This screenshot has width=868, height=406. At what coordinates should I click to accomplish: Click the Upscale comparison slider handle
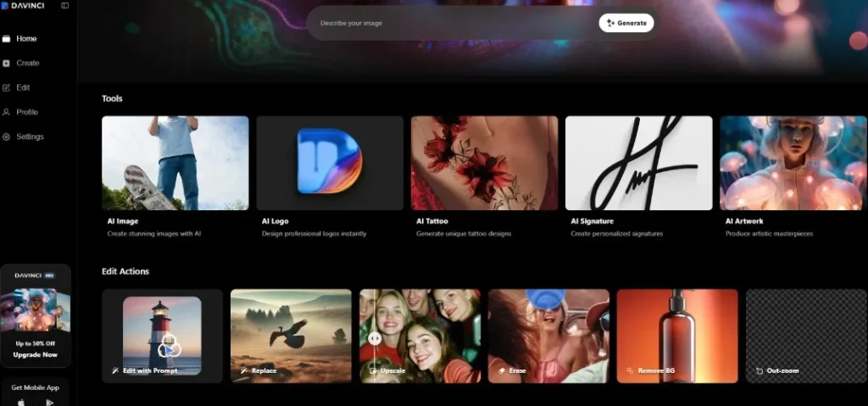(375, 338)
